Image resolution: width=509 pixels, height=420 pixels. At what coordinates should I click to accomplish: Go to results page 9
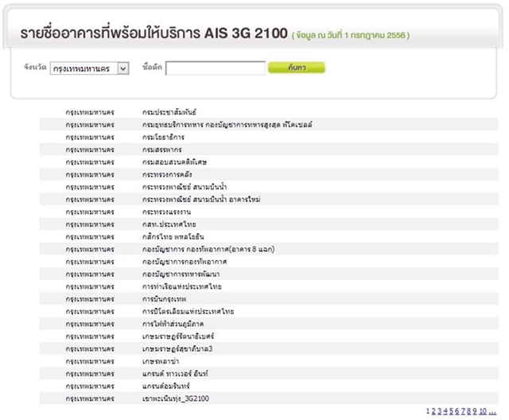(x=475, y=411)
